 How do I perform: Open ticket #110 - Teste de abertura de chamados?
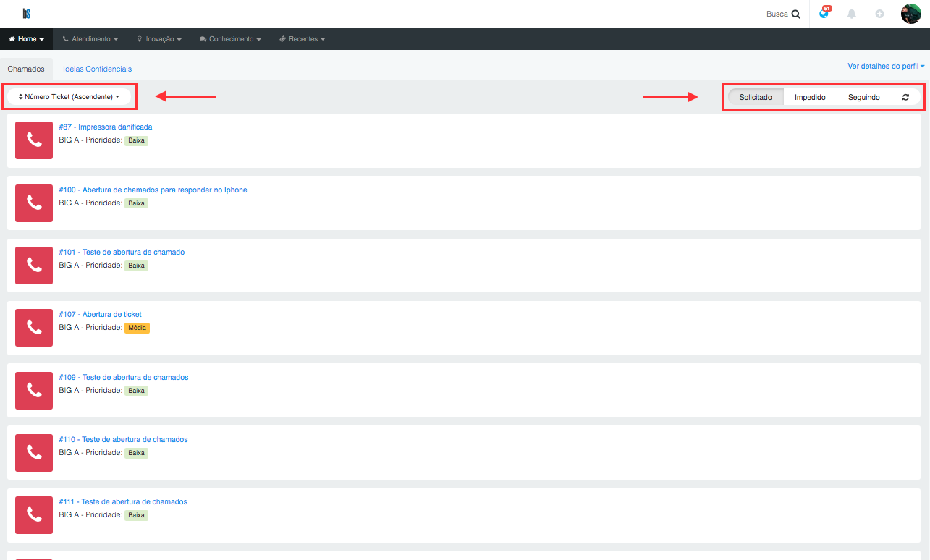pyautogui.click(x=123, y=439)
